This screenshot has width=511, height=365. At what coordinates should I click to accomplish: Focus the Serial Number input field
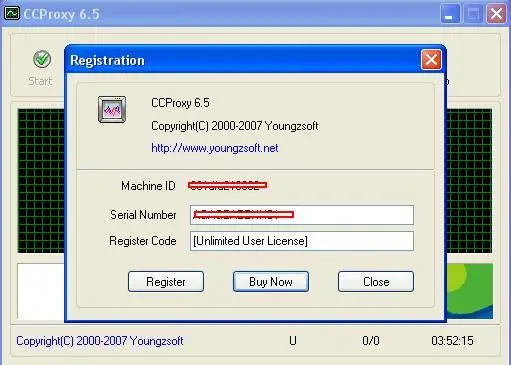tap(302, 215)
